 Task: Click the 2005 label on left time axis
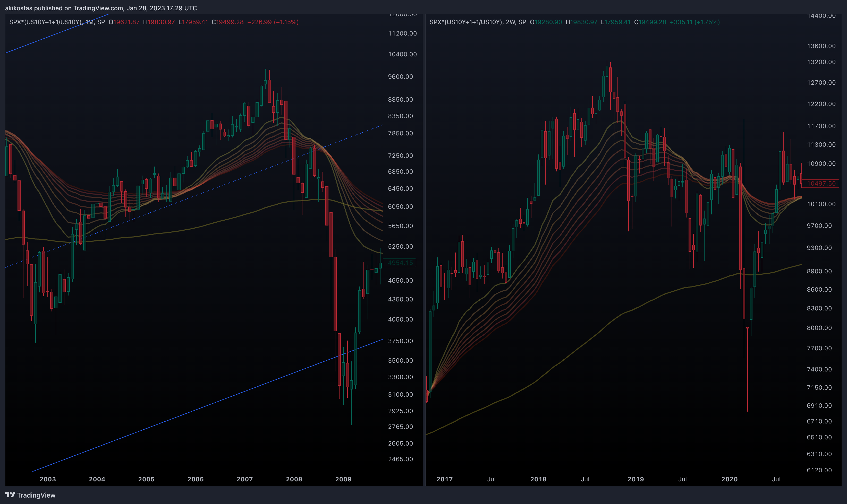(x=146, y=479)
